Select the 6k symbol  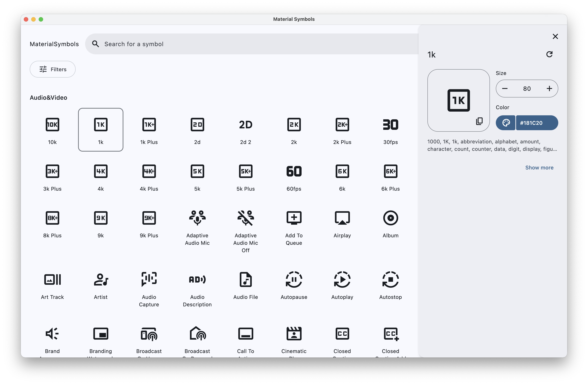coord(342,176)
